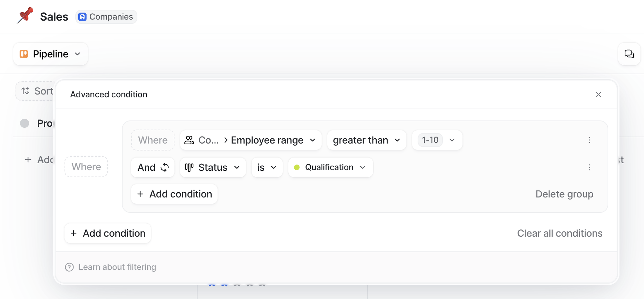Open the Employee range attribute dropdown
Image resolution: width=644 pixels, height=299 pixels.
coord(251,140)
